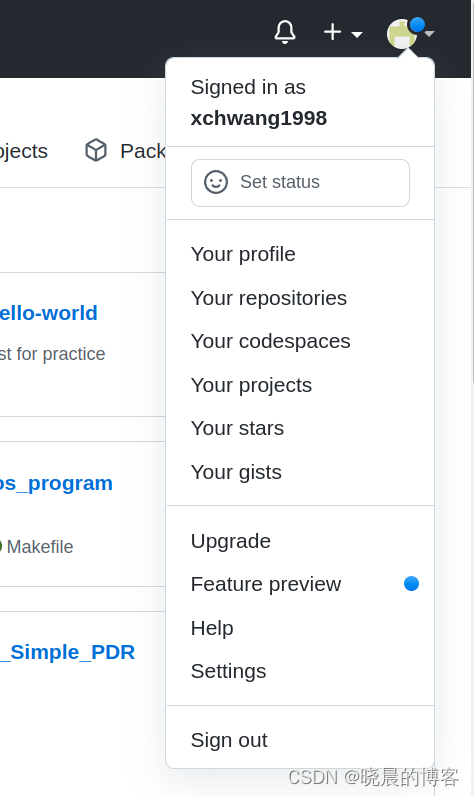This screenshot has height=796, width=474.
Task: Open the notifications bell icon
Action: tap(285, 32)
